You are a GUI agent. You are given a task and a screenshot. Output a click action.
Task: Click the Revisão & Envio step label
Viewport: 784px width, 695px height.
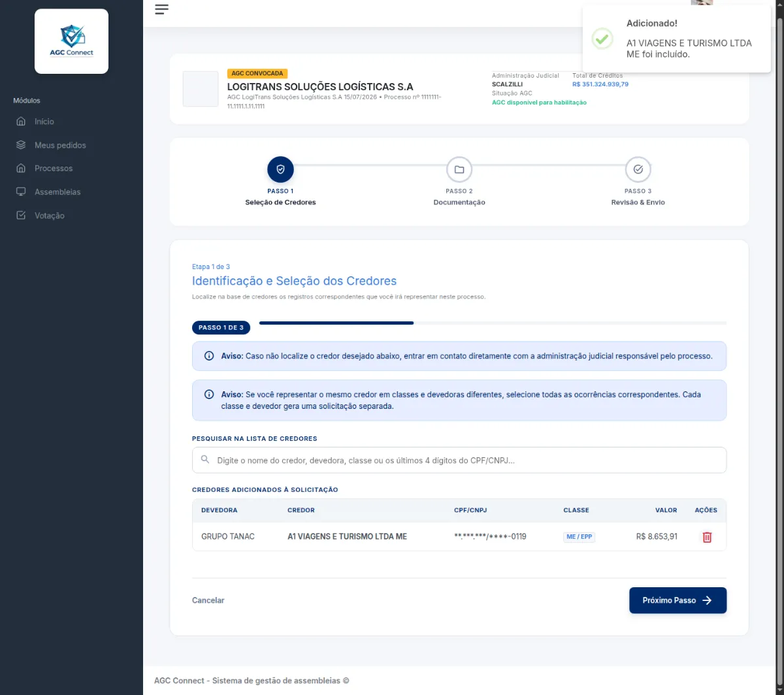638,202
